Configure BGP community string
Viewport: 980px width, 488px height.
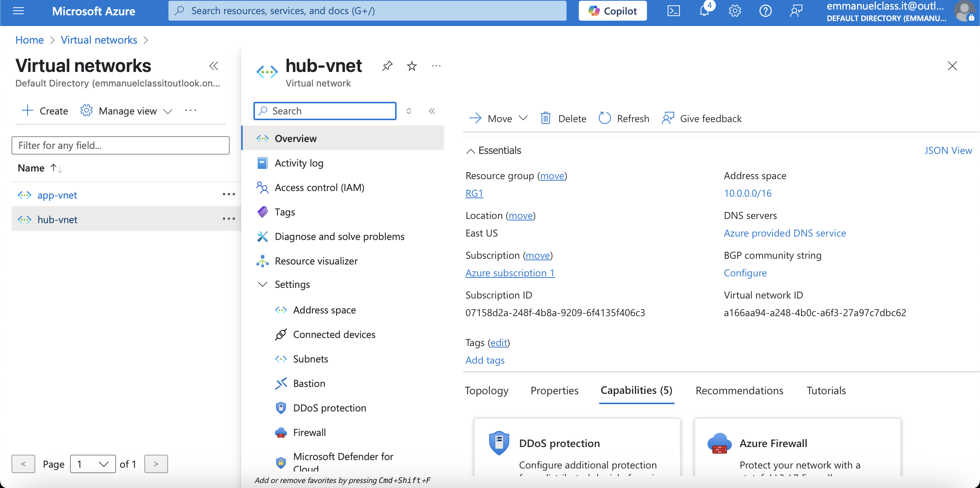tap(745, 273)
